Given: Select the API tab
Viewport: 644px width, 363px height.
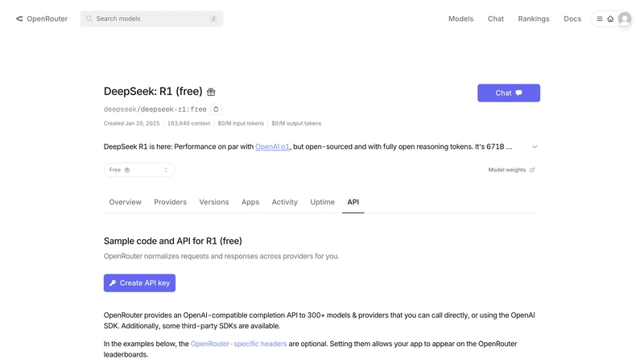Looking at the screenshot, I should coord(353,202).
